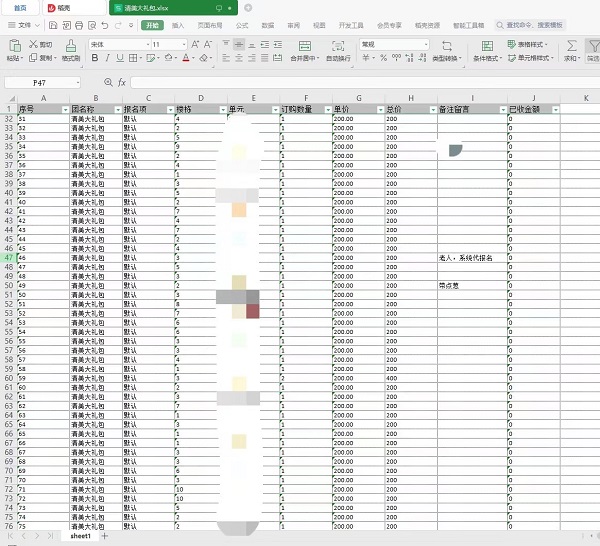Switch to the 视图 (View) tab
This screenshot has width=600, height=546.
click(319, 26)
